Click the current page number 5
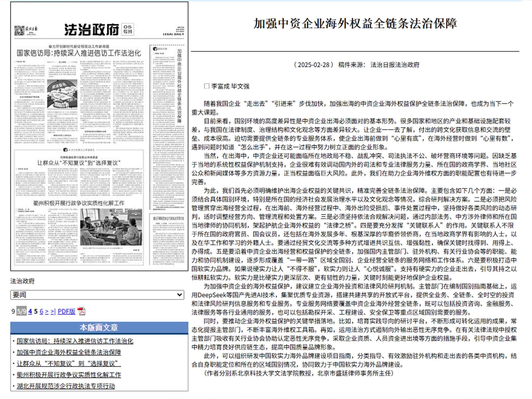The height and width of the screenshot is (399, 532). tap(36, 311)
